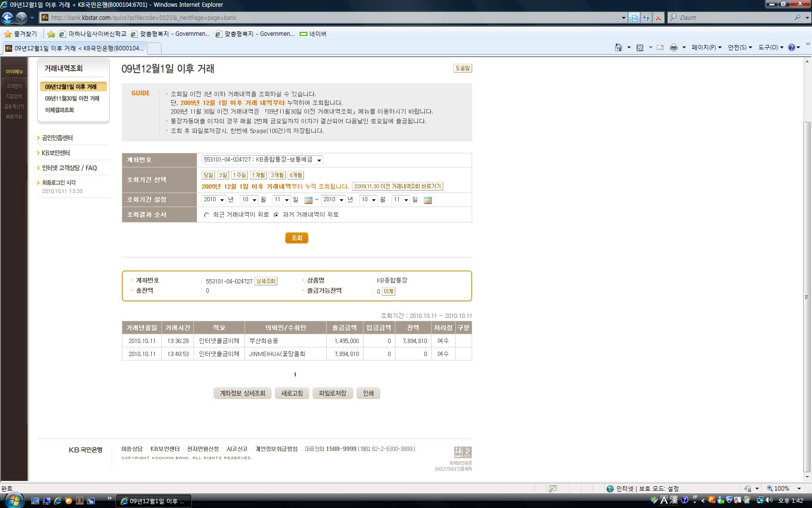Image resolution: width=812 pixels, height=508 pixels.
Task: Open the start date calendar picker
Action: pos(308,200)
